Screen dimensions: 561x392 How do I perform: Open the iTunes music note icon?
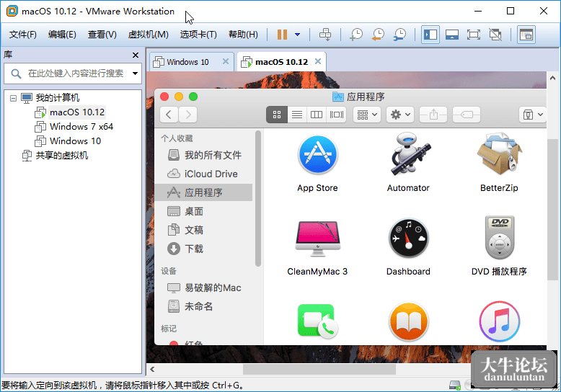click(x=500, y=321)
